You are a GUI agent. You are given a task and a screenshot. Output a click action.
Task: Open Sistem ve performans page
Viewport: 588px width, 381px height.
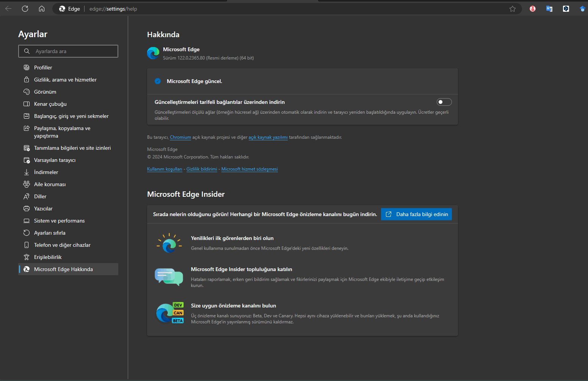(x=68, y=221)
